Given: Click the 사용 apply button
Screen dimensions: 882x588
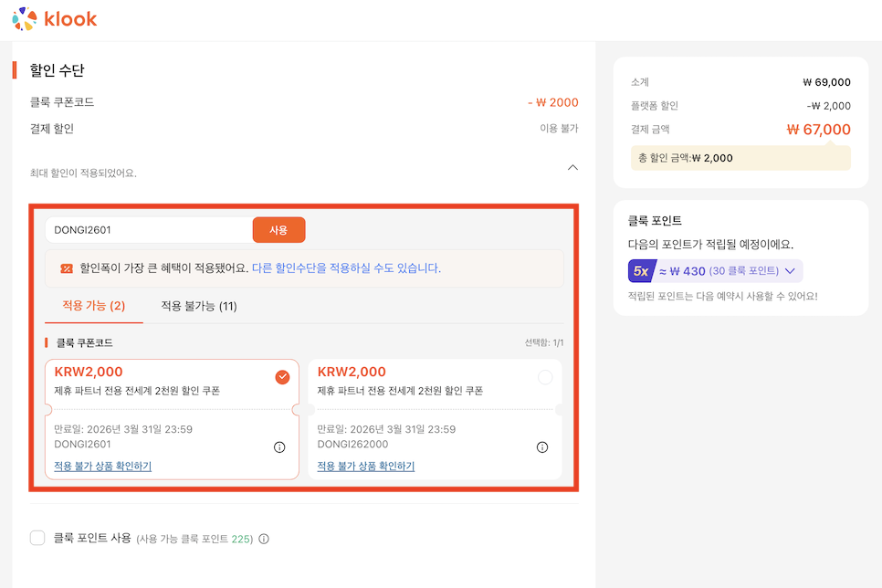Looking at the screenshot, I should [279, 230].
